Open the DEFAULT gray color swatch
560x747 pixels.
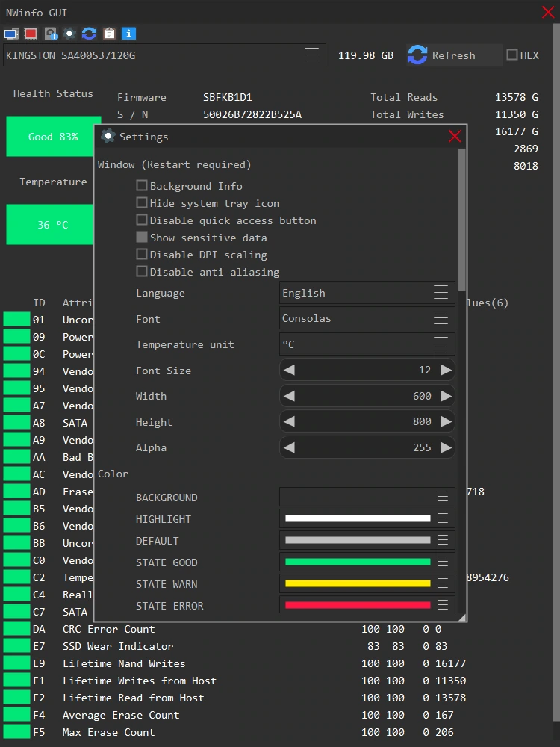[x=367, y=540]
